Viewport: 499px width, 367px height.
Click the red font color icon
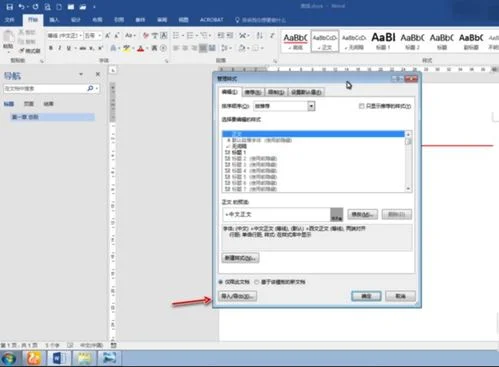[x=141, y=49]
